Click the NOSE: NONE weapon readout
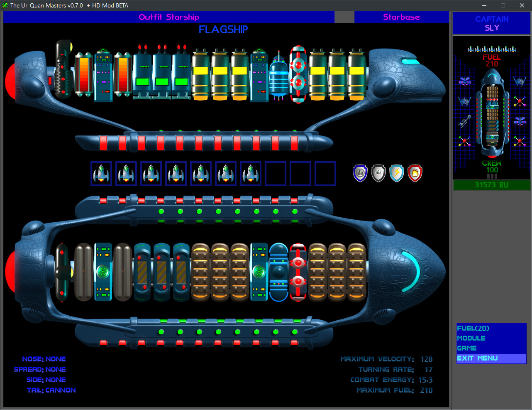The height and width of the screenshot is (410, 532). click(x=44, y=359)
